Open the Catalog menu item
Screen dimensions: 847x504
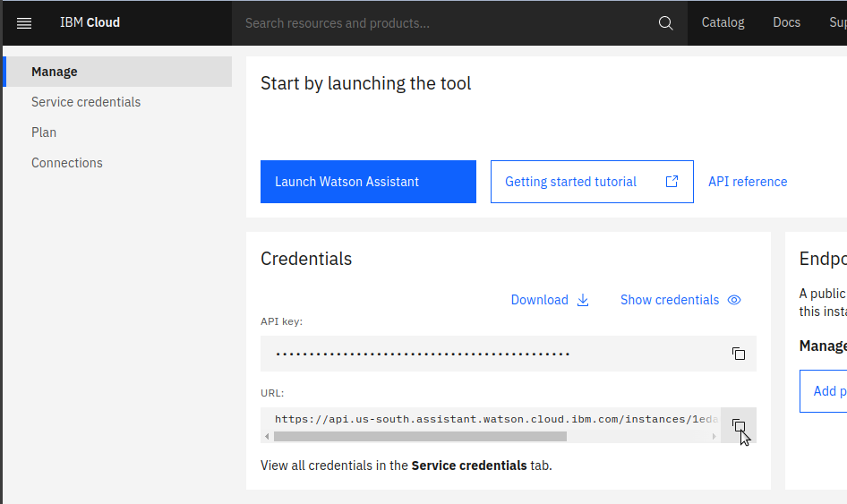723,22
